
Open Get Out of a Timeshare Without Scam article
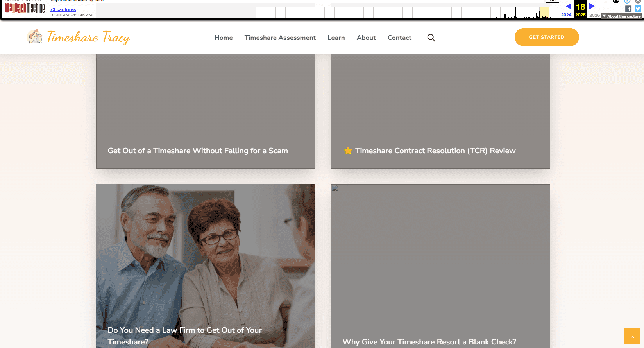click(206, 111)
